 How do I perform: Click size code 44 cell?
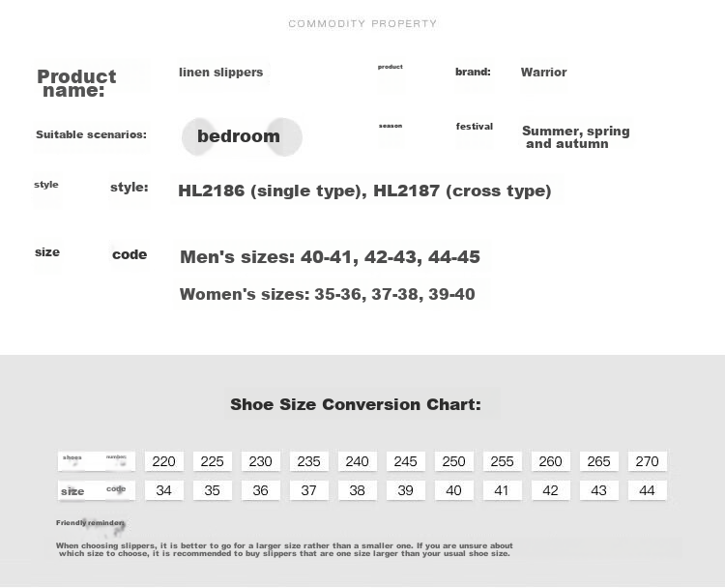tap(648, 490)
